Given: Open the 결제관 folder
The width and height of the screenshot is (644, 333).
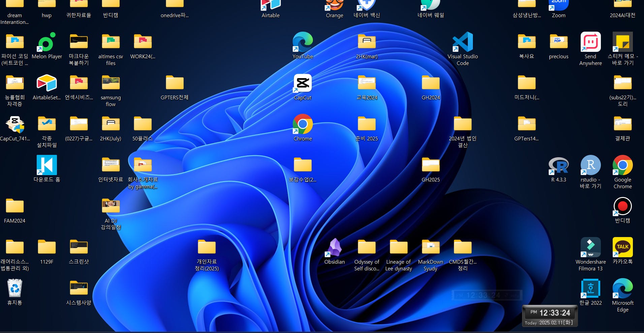Looking at the screenshot, I should [x=622, y=124].
